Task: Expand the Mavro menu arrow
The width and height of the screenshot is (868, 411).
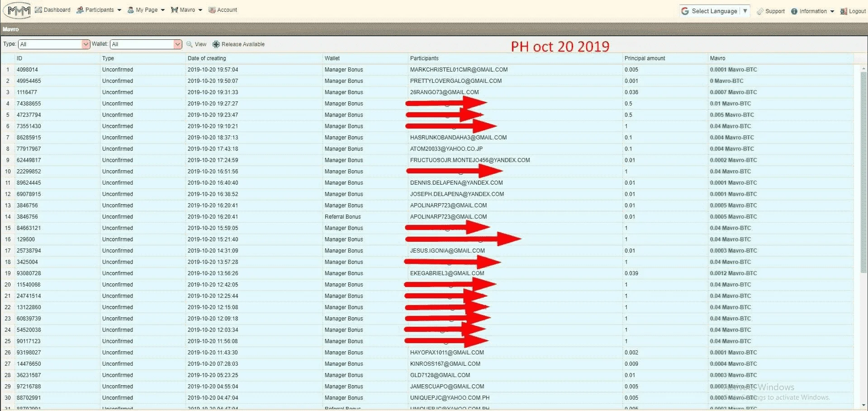Action: 200,10
